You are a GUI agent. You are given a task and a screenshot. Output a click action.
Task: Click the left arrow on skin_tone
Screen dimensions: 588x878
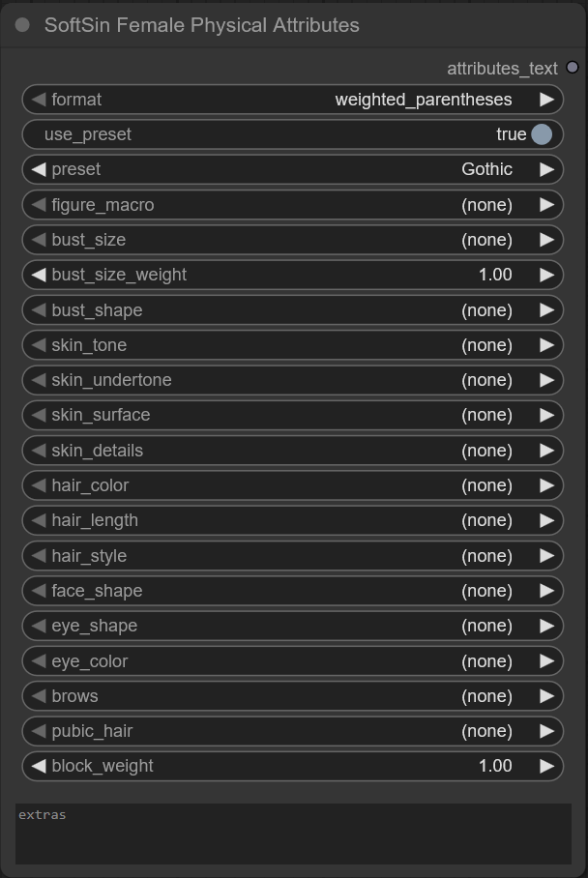(x=39, y=345)
